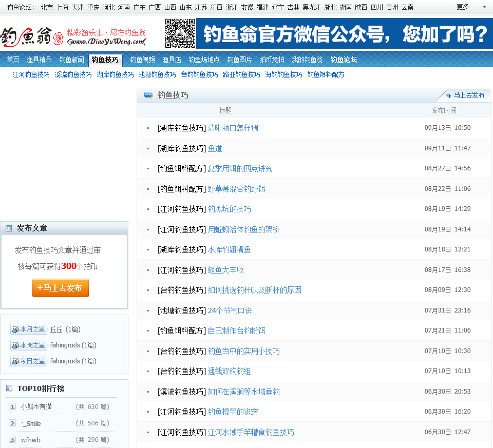
Task: Open article 鱼道
Action: [215, 148]
